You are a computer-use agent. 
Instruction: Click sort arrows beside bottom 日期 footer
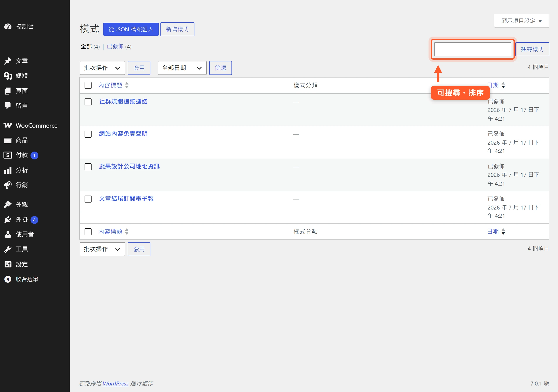503,232
